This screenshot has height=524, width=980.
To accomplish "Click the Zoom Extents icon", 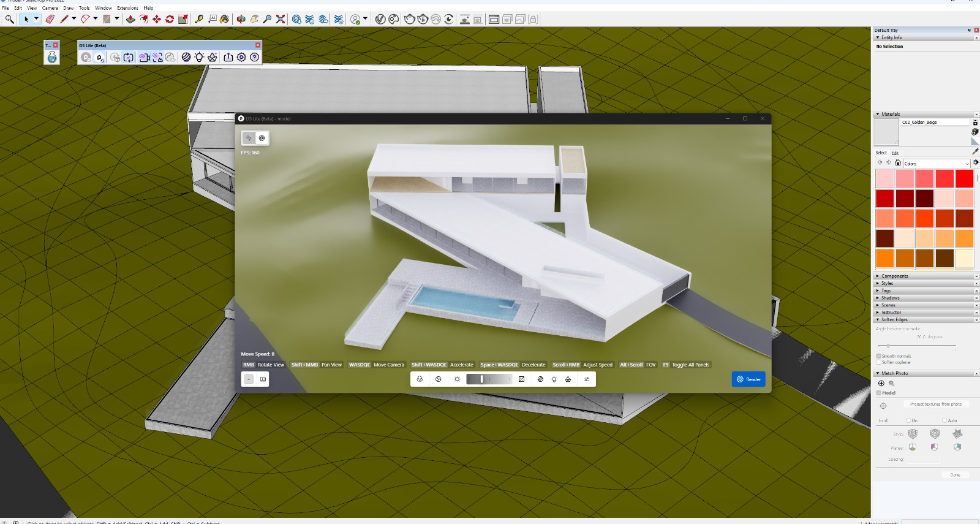I will (281, 19).
